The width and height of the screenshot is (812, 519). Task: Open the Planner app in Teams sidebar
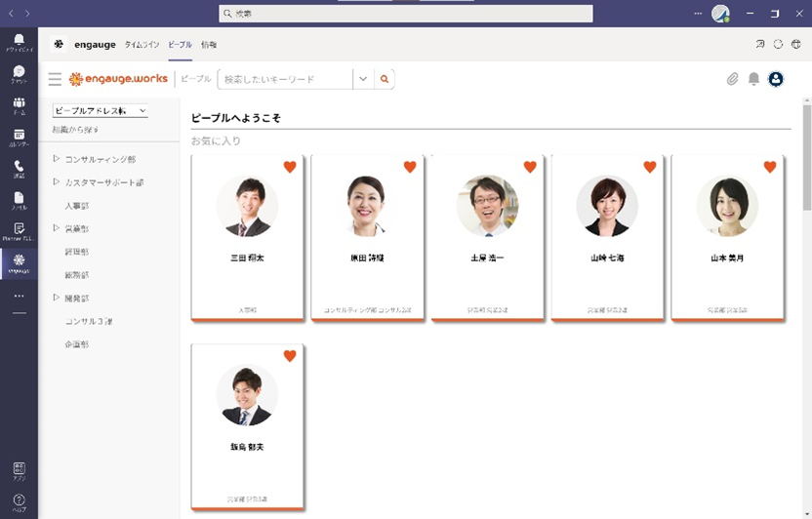pos(19,232)
